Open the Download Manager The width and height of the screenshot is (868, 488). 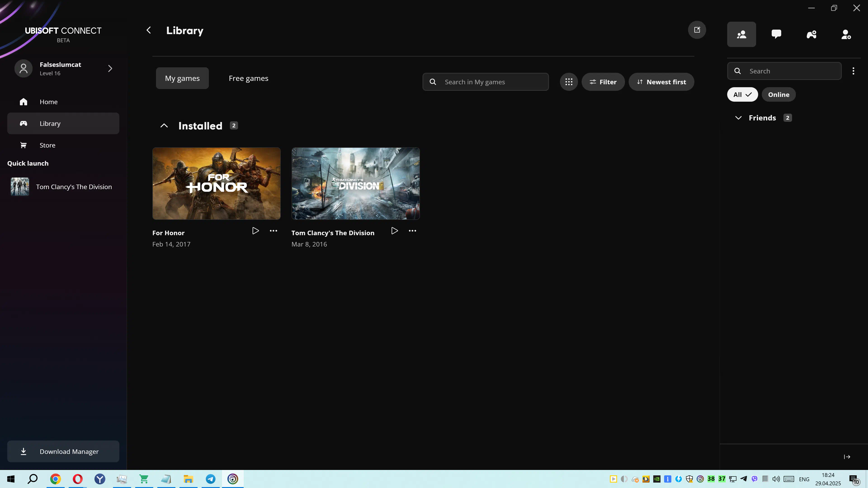click(63, 451)
